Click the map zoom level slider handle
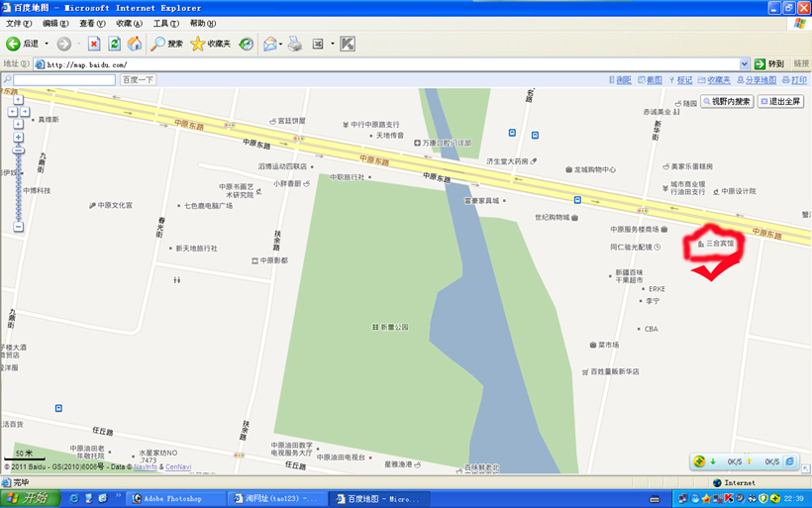 click(18, 151)
